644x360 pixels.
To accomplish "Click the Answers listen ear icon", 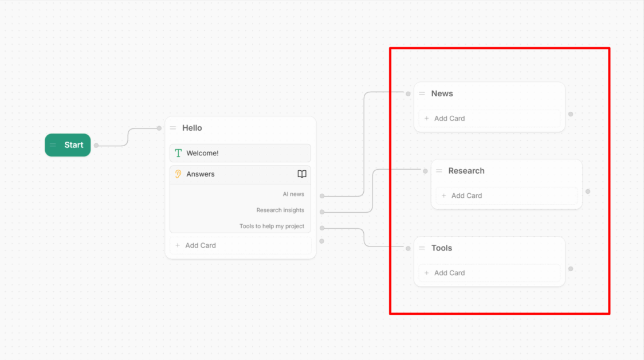I will (x=178, y=174).
